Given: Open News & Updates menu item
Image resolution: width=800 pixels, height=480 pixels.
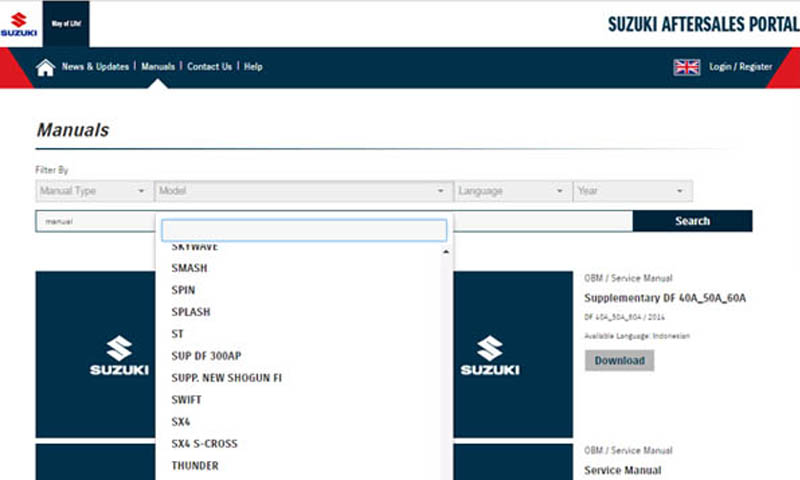Looking at the screenshot, I should (x=95, y=66).
